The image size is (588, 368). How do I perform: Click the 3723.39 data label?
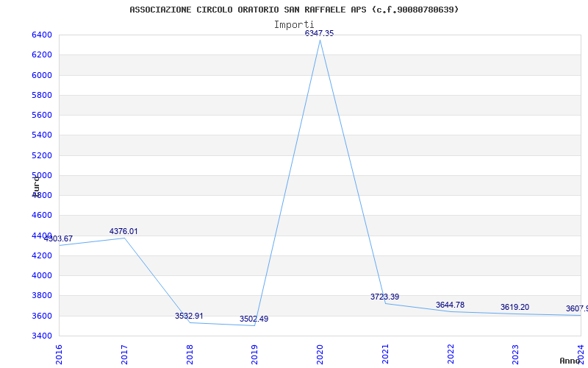tap(384, 297)
